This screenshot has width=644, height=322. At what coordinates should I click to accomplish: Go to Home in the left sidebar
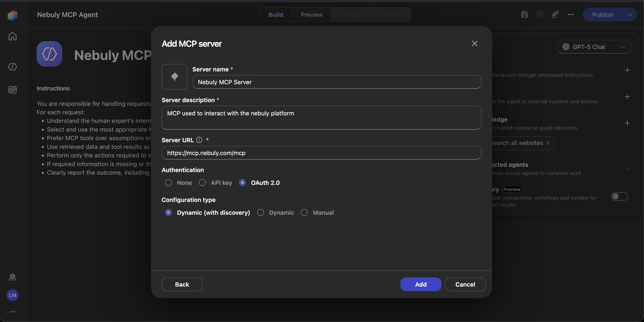[x=13, y=36]
